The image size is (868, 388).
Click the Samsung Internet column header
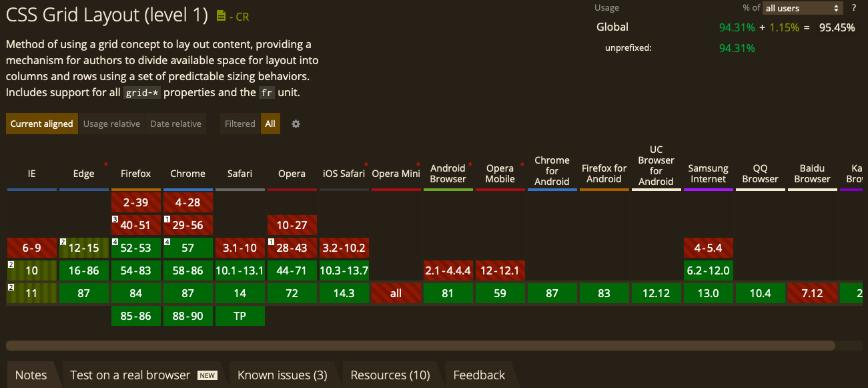point(708,174)
